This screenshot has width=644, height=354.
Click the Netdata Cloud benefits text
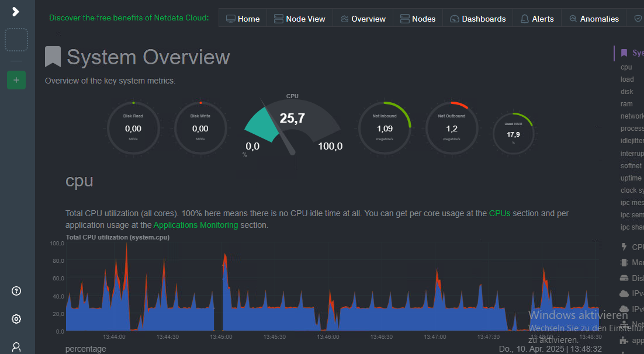(x=129, y=18)
